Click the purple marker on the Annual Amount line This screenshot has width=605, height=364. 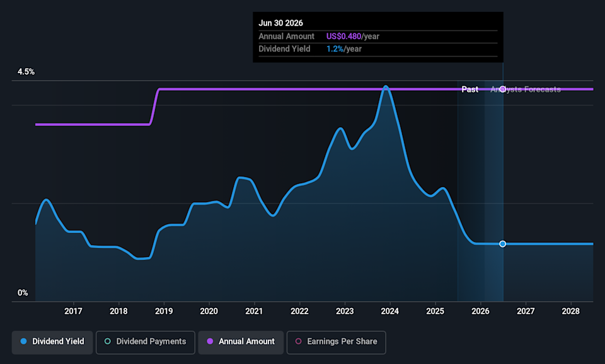pos(502,89)
